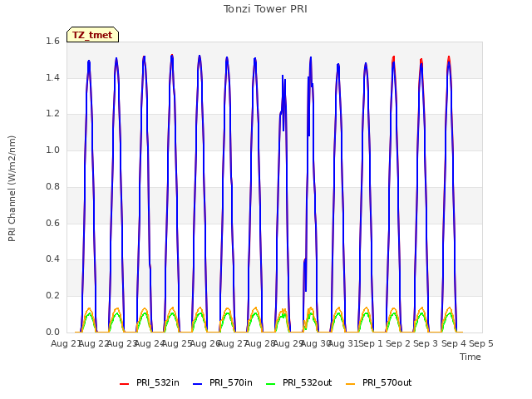Click the Sep 3 x-axis date label
Screen dimensions: 532x399
pyautogui.click(x=426, y=343)
